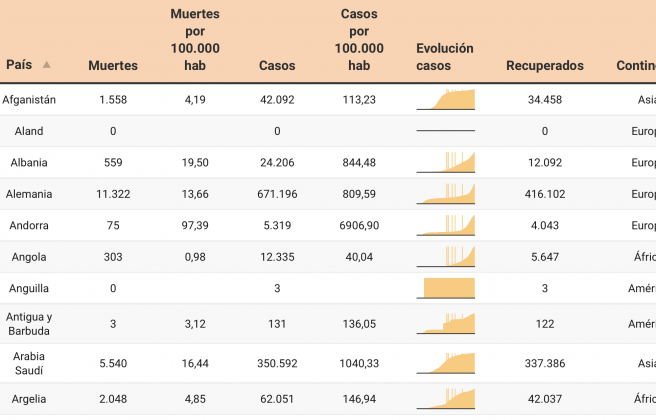656x420 pixels.
Task: Select the Afganistán country row
Action: pos(29,100)
